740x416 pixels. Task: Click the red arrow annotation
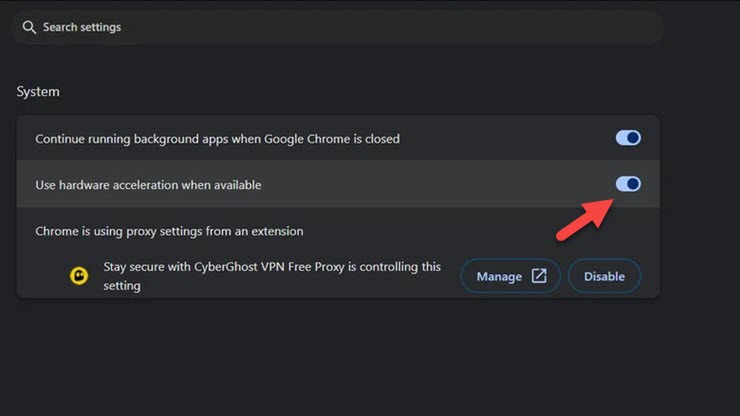coord(585,220)
